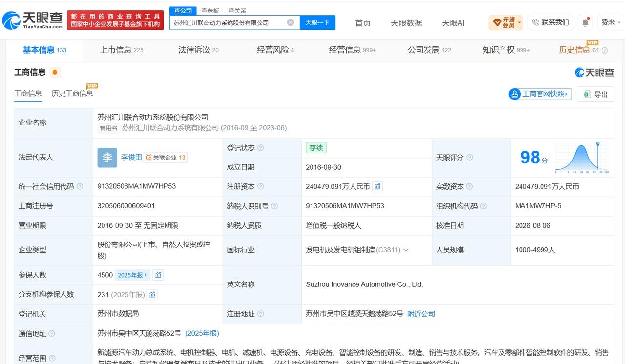Click the organization code MA1MW7HP-5
This screenshot has height=364, width=625.
pyautogui.click(x=538, y=206)
